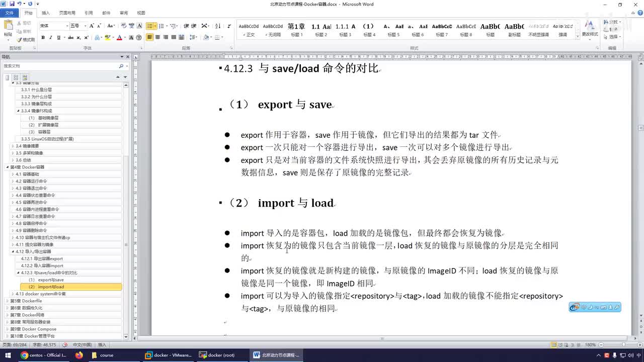Grow font size with the A-up icon

click(x=92, y=26)
